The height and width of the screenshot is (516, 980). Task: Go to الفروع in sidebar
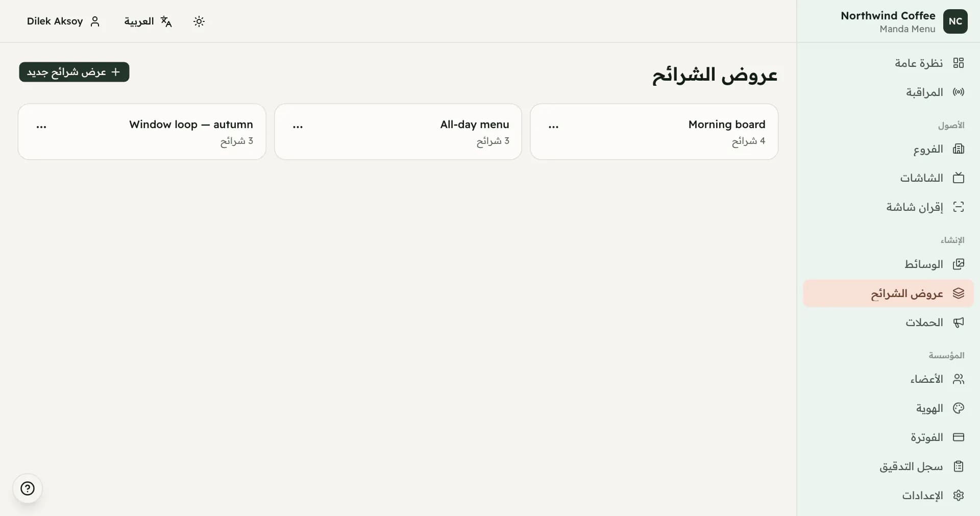[889, 149]
